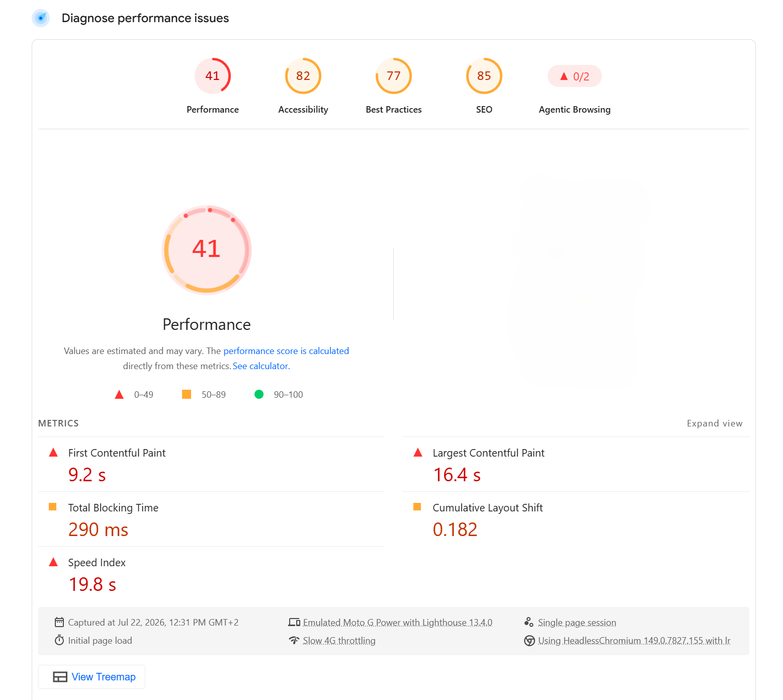Click the Cumulative Layout Shift value 0.182
This screenshot has width=783, height=700.
pos(455,530)
